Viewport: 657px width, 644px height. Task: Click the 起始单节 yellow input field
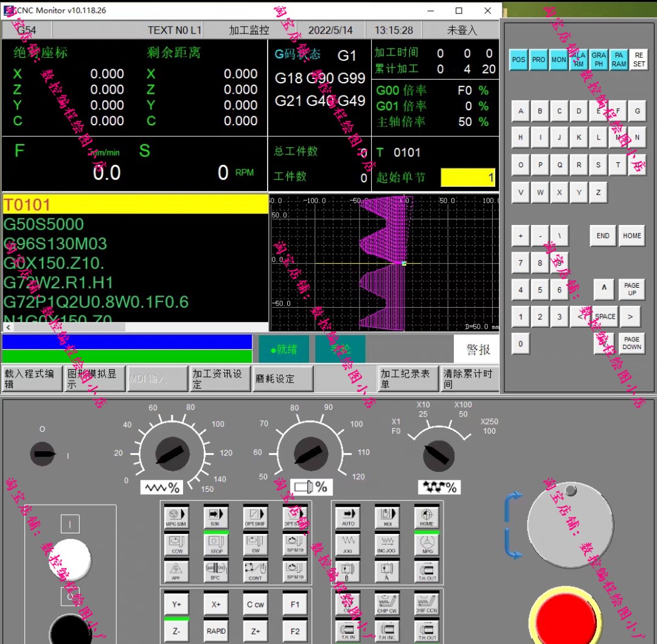(468, 178)
